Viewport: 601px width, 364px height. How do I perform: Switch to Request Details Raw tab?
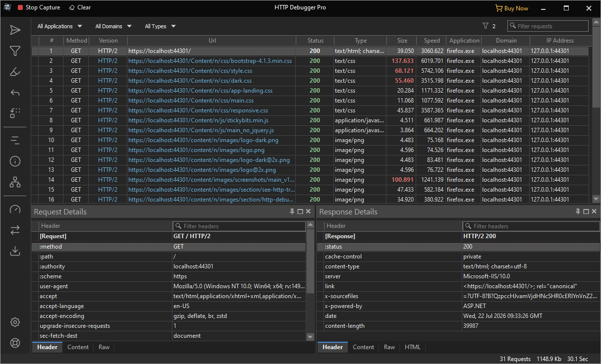point(104,347)
